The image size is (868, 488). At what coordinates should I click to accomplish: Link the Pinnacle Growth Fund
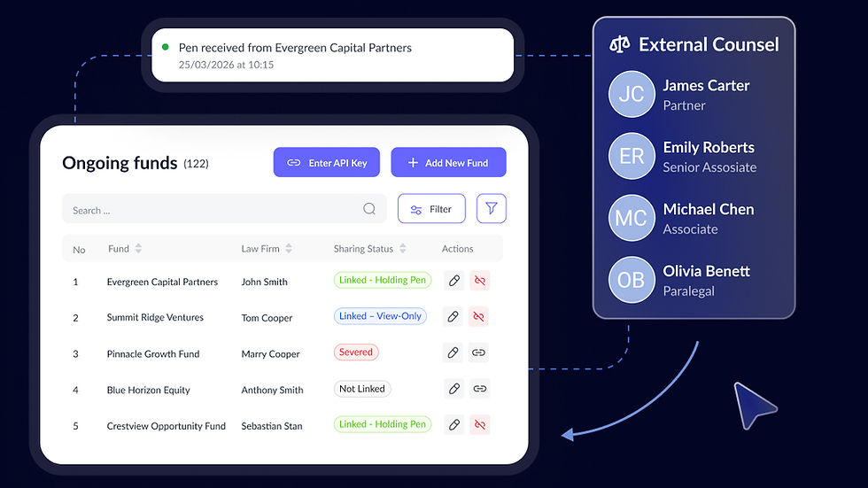point(478,352)
